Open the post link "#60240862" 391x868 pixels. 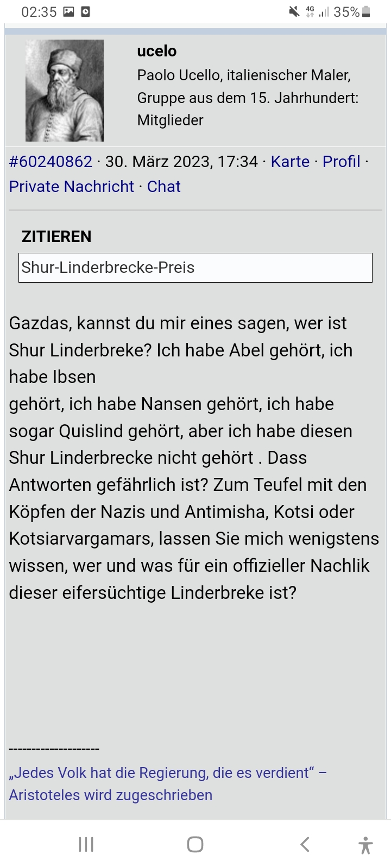pyautogui.click(x=50, y=161)
